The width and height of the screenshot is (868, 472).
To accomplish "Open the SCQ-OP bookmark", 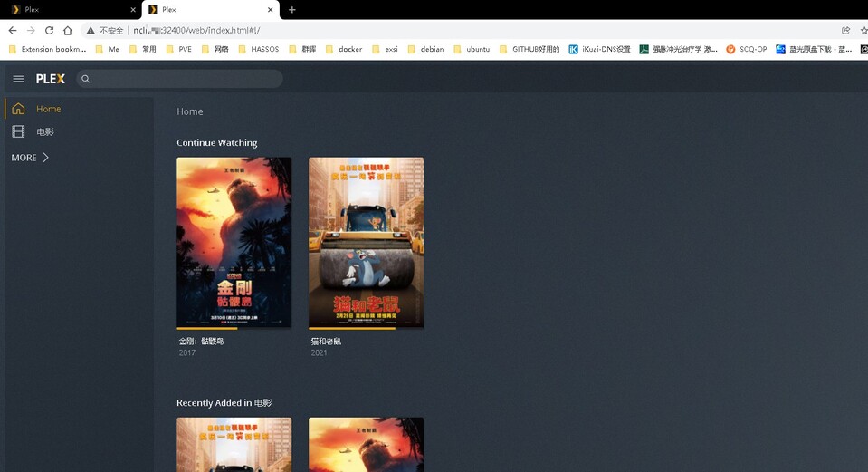I will pos(747,49).
